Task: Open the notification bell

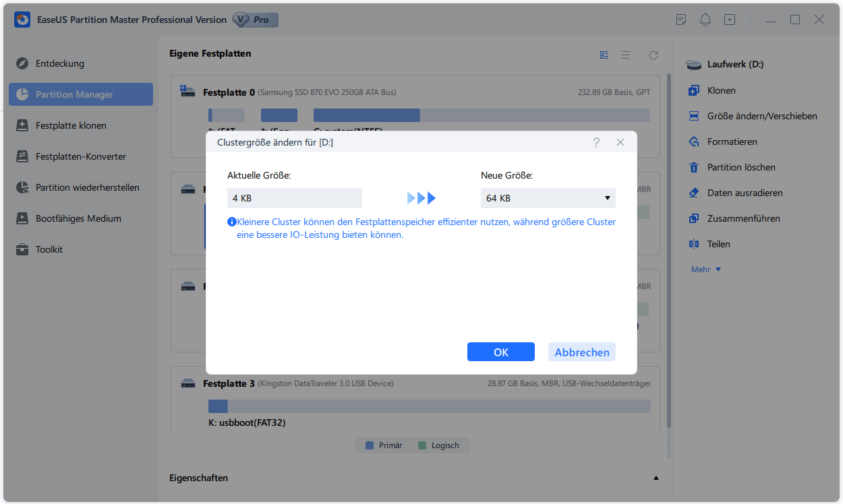Action: coord(705,20)
